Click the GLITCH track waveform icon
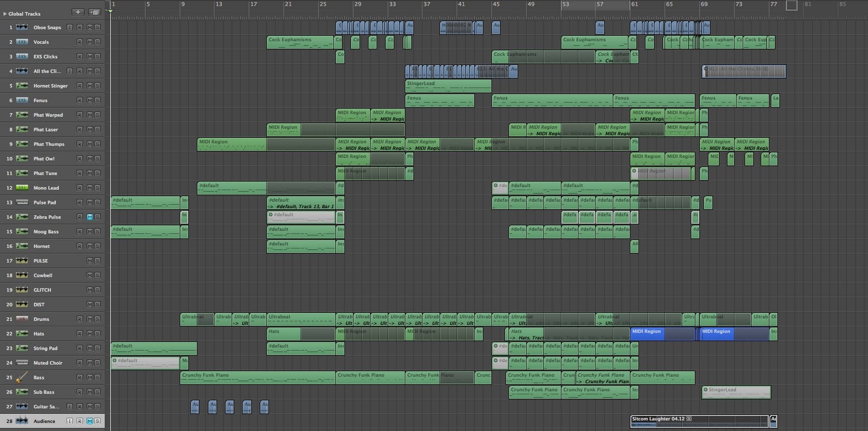This screenshot has height=431, width=868. coord(22,290)
